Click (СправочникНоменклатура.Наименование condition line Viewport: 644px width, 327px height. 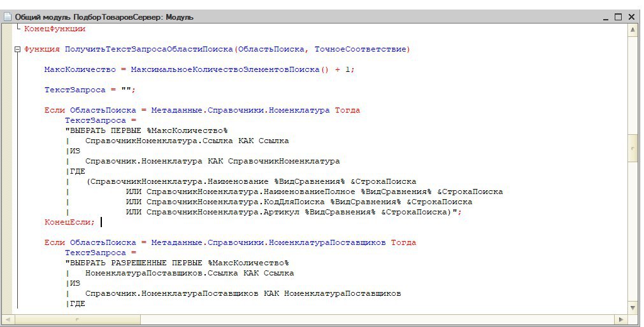pos(251,181)
